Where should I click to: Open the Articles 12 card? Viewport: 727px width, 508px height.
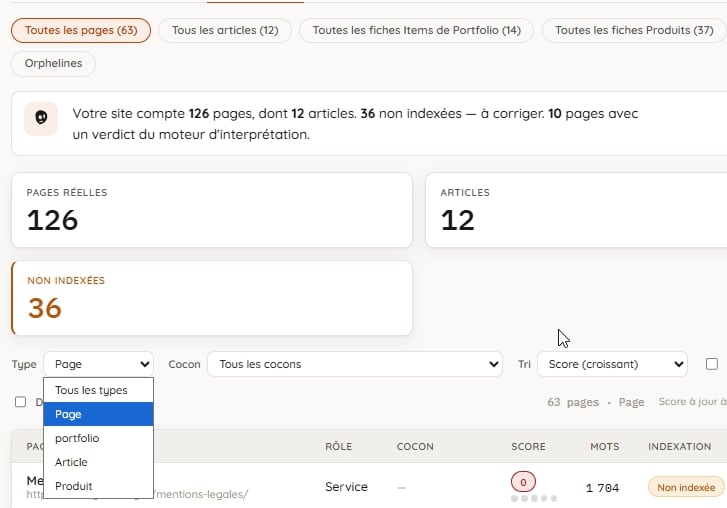576,210
